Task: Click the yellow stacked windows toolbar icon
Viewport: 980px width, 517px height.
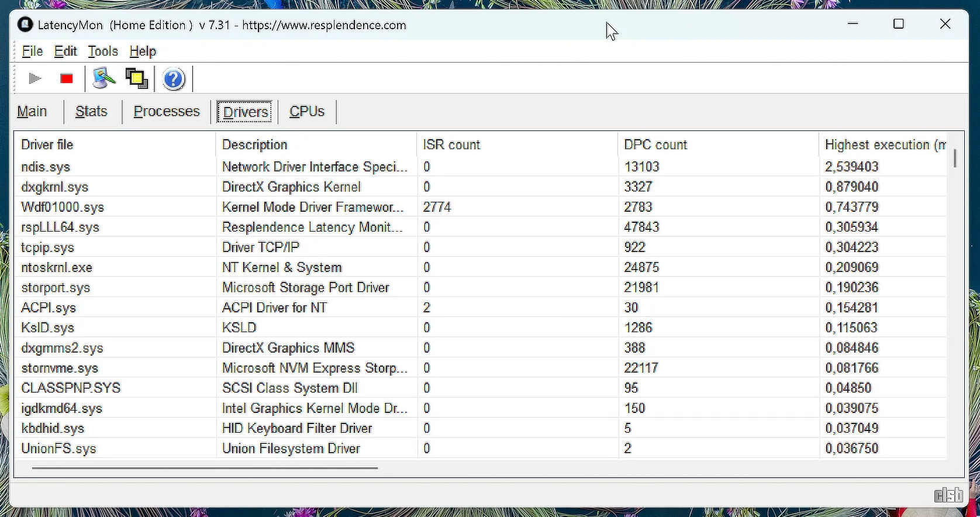Action: (137, 78)
